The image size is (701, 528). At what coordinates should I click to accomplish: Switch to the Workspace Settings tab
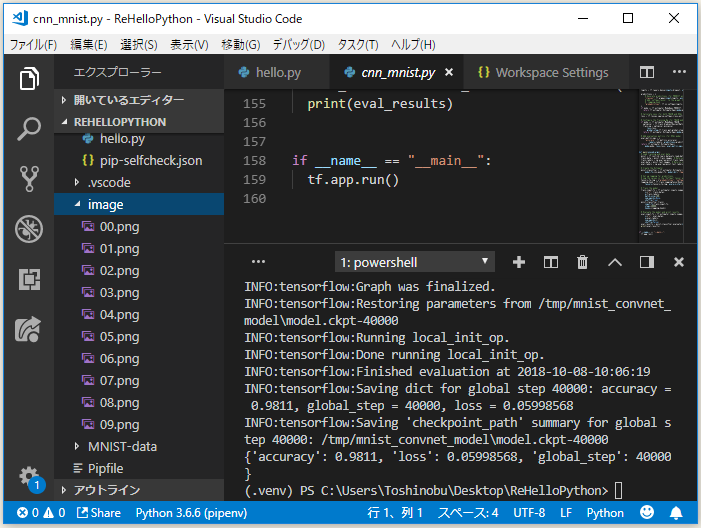pyautogui.click(x=544, y=72)
